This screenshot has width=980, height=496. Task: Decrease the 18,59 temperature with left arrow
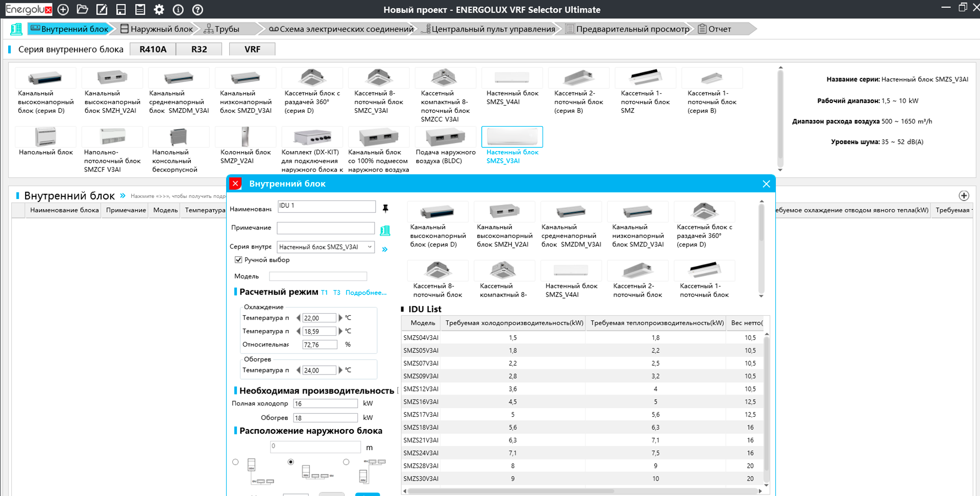(298, 331)
